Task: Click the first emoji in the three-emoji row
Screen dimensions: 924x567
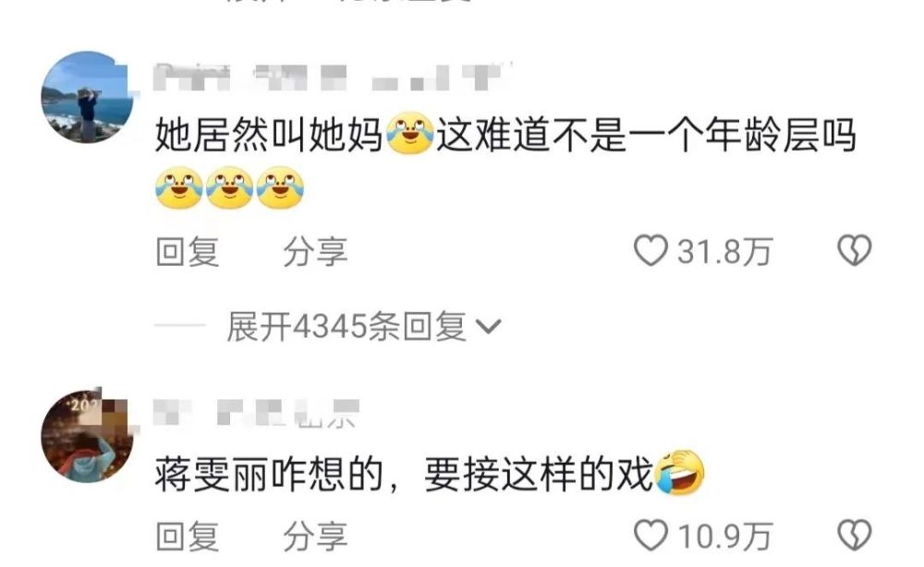Action: (179, 187)
